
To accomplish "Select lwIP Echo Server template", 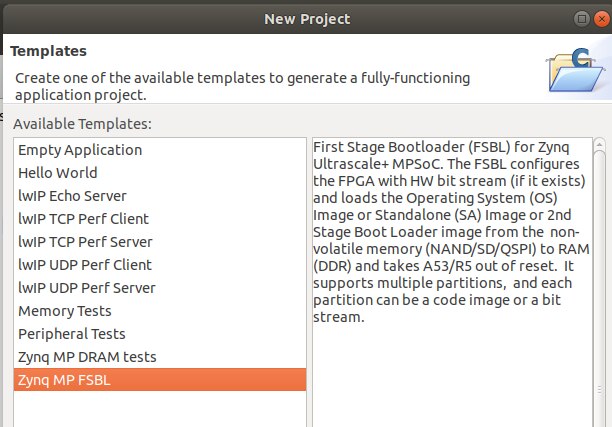I will coord(72,196).
